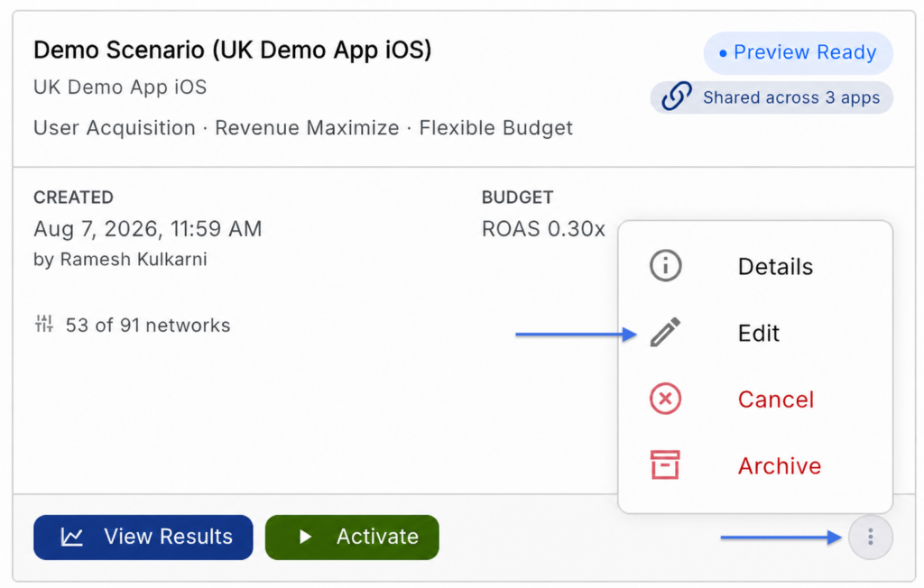Select Cancel in the context menu
Screen dimensions: 924x588
coord(755,400)
